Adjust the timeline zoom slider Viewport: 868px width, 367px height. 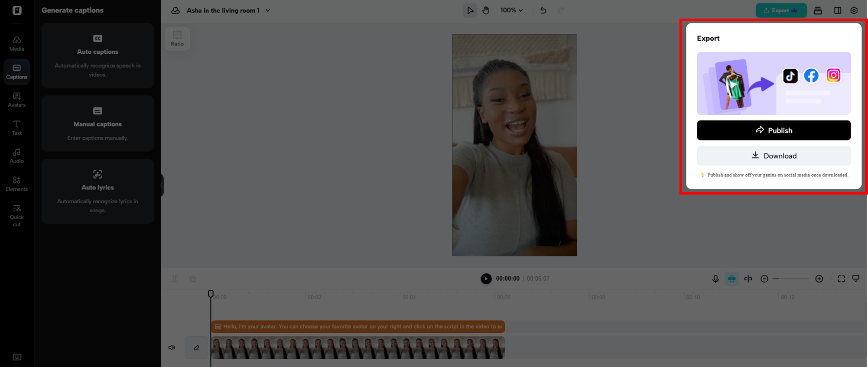pyautogui.click(x=791, y=279)
